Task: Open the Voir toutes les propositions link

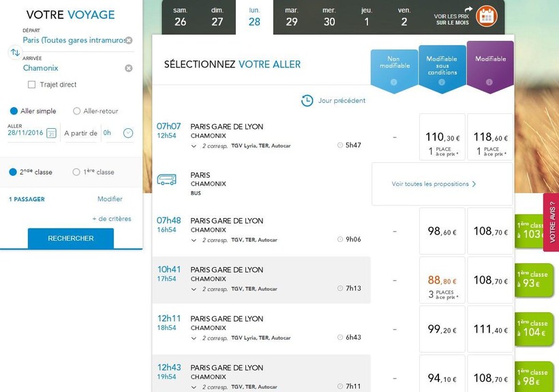Action: [x=434, y=184]
